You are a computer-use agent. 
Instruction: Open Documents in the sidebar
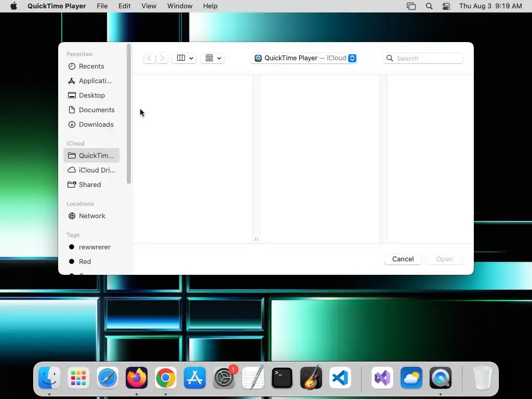(x=91, y=110)
